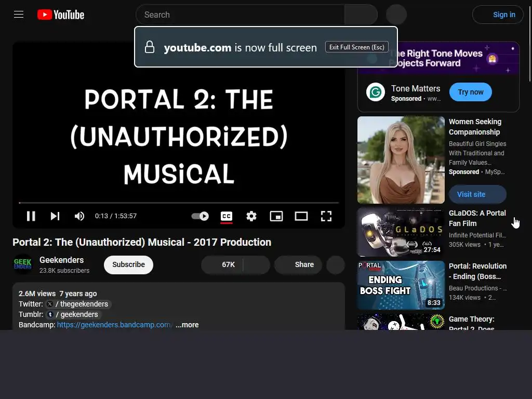Screen dimensions: 532x399
Task: Open the geekenders.bandcamp.com link
Action: point(114,325)
